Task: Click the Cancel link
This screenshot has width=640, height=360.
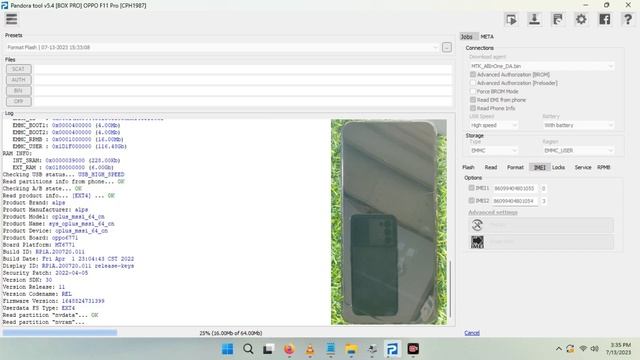Action: (x=472, y=333)
